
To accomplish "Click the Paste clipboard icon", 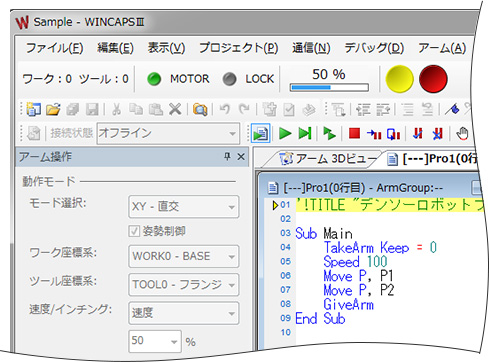I will tap(156, 109).
